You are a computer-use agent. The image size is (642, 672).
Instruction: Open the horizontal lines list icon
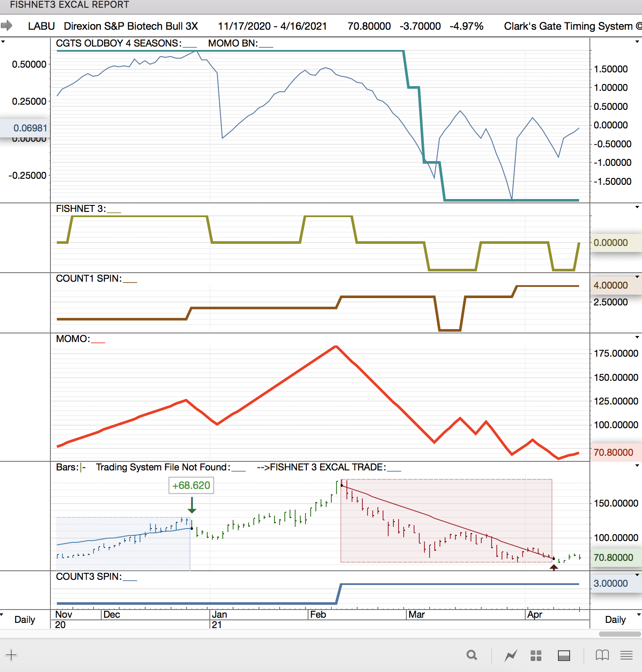(626, 655)
